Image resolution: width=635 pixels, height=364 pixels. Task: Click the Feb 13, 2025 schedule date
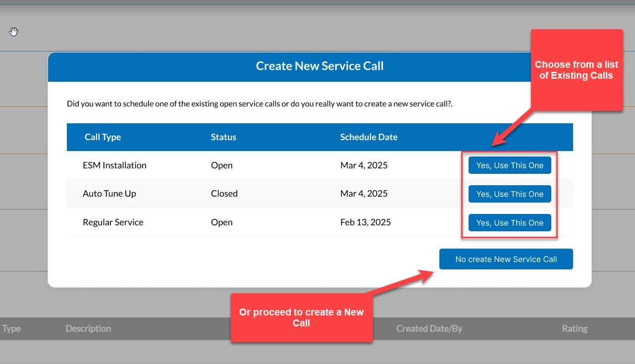365,222
